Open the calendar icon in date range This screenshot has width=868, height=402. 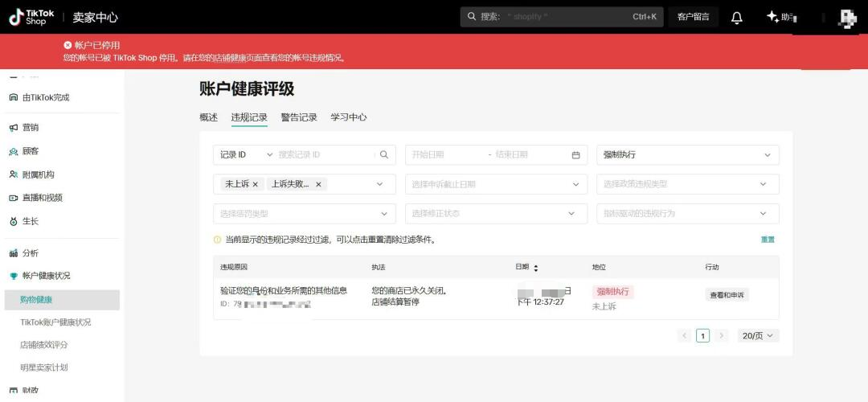(575, 155)
